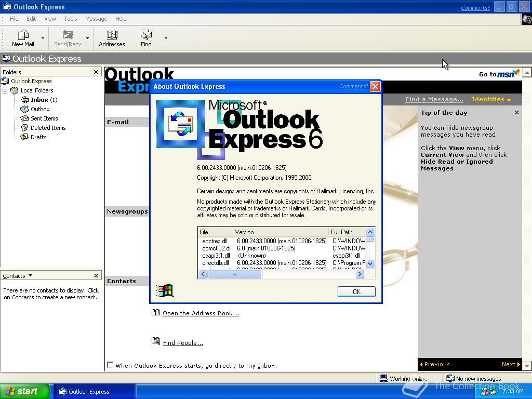Image resolution: width=532 pixels, height=399 pixels.
Task: Open the Tools menu
Action: pos(71,19)
